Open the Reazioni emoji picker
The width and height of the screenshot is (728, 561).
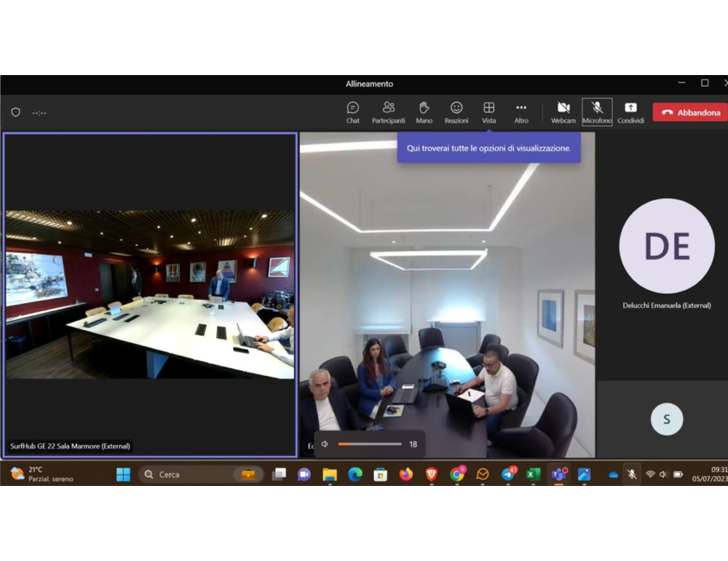point(456,112)
